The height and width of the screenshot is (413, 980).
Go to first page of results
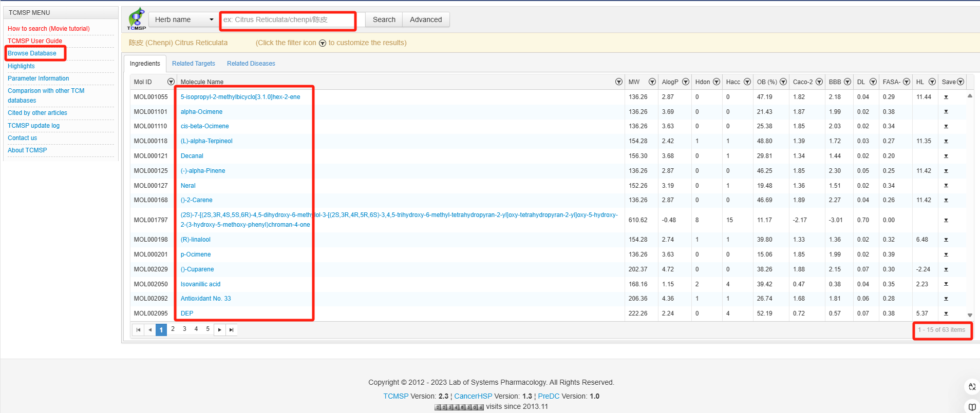(x=138, y=330)
